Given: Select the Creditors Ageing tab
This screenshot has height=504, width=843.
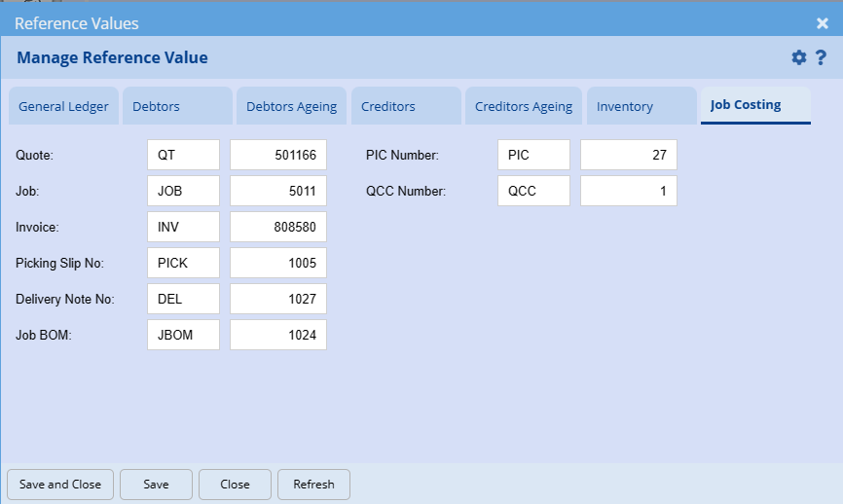Looking at the screenshot, I should pyautogui.click(x=524, y=106).
